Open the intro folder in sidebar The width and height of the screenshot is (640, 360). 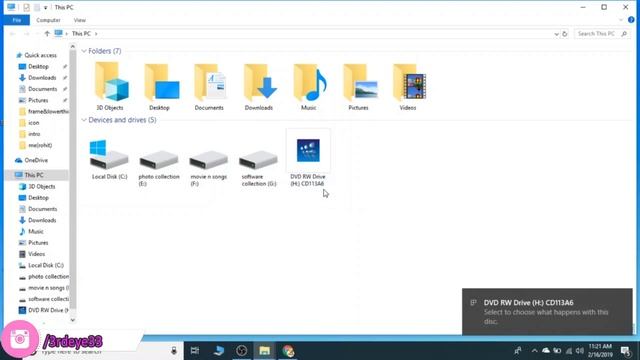pyautogui.click(x=34, y=134)
